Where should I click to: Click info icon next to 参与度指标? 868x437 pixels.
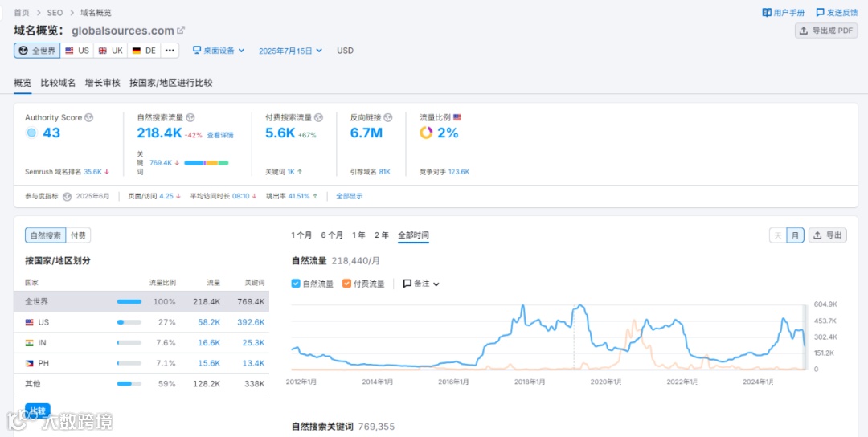pos(68,196)
